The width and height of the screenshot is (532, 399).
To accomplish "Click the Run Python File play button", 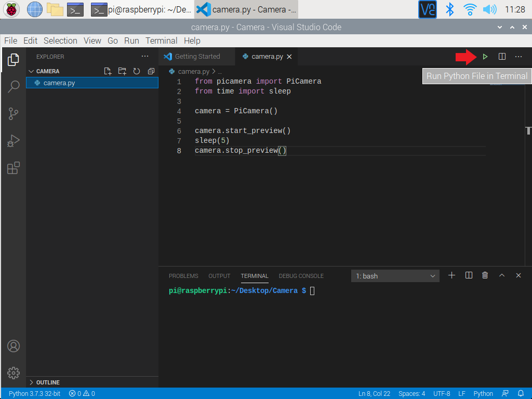I will (x=485, y=57).
